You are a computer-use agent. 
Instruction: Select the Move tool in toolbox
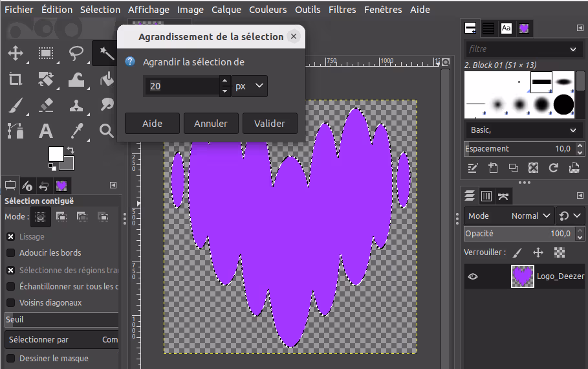click(15, 53)
